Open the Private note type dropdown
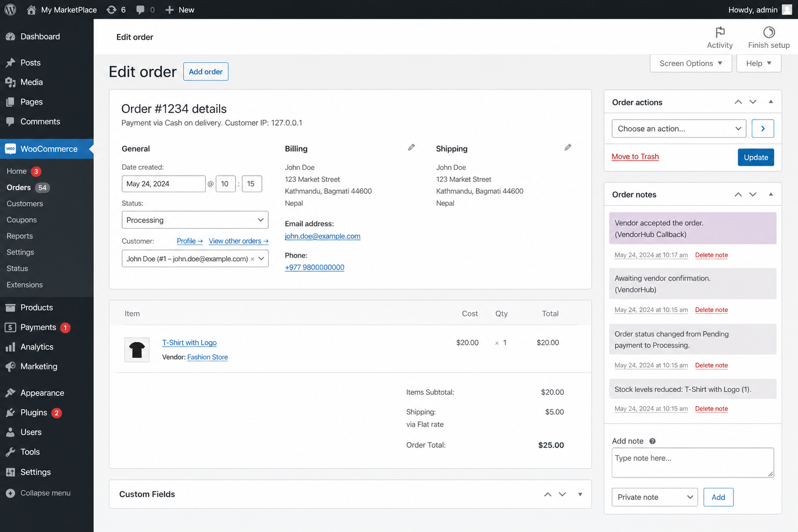This screenshot has height=532, width=798. [x=655, y=497]
